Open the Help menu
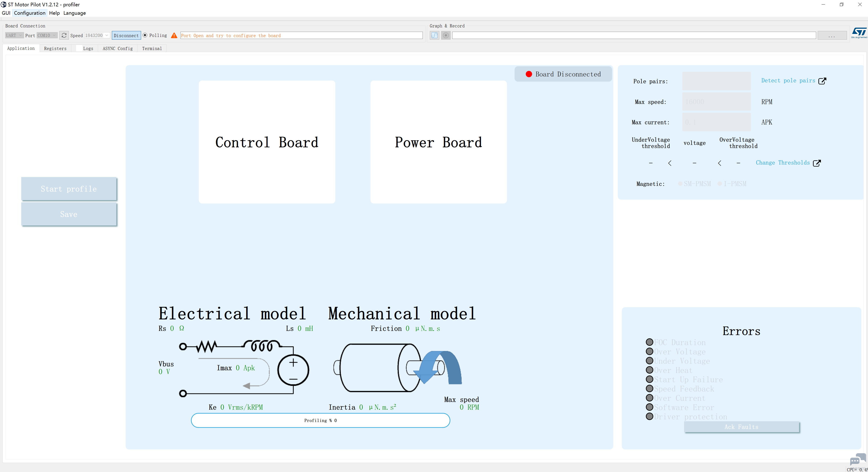The image size is (868, 472). [54, 13]
